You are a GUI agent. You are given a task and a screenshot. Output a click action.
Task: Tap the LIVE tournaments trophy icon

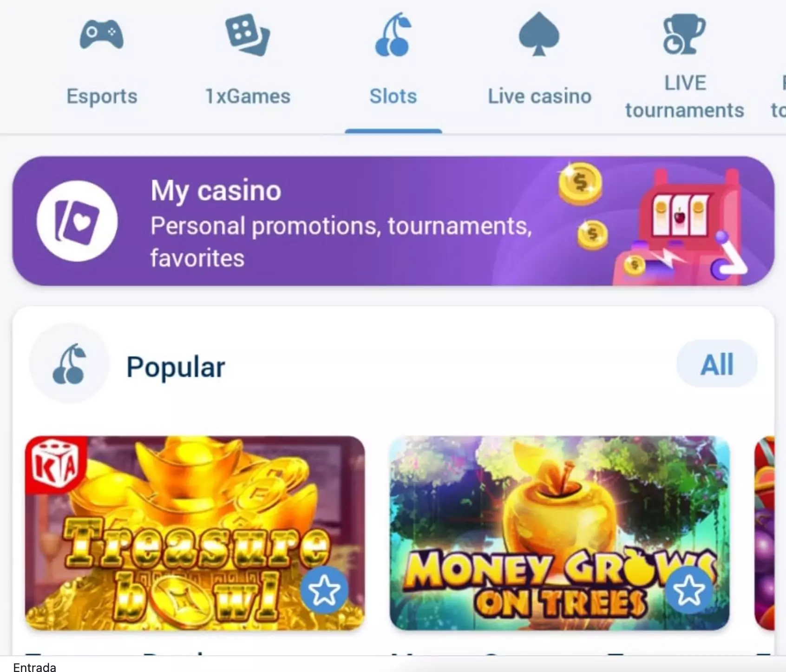[684, 34]
